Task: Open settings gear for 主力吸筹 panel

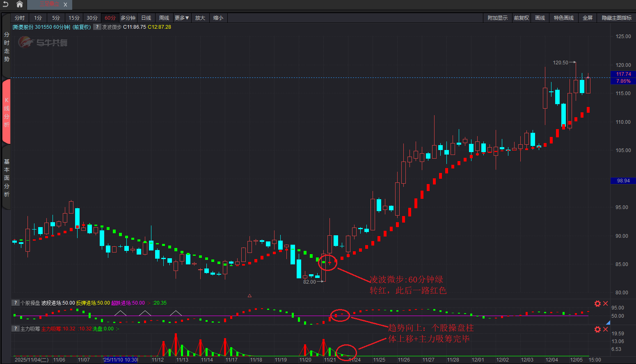Action: [x=597, y=329]
